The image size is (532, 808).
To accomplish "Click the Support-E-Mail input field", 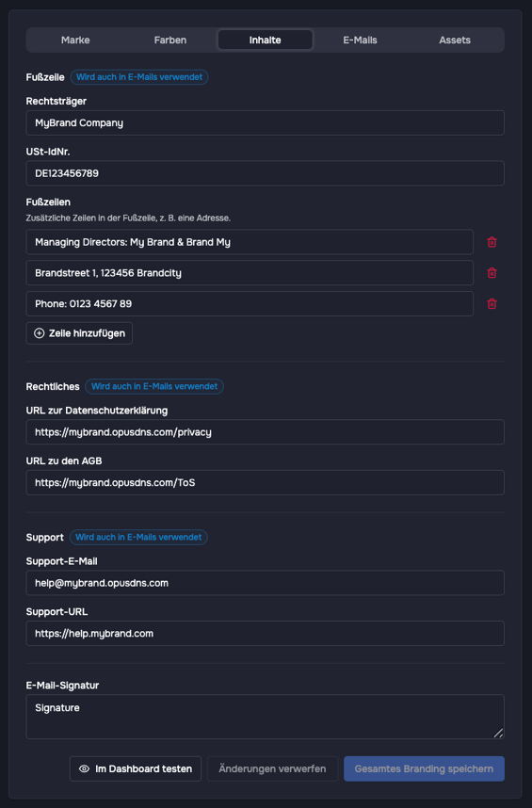I will tap(266, 583).
